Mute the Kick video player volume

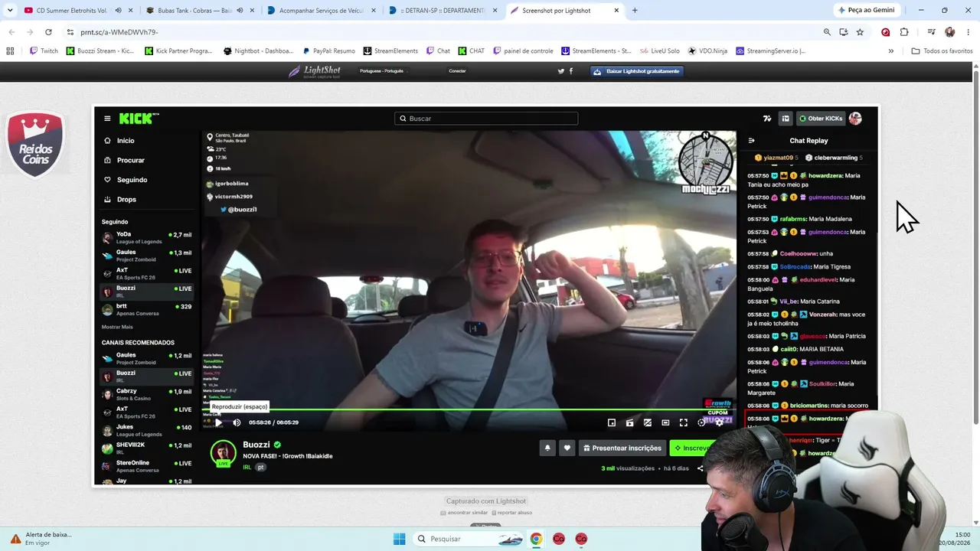pos(237,422)
